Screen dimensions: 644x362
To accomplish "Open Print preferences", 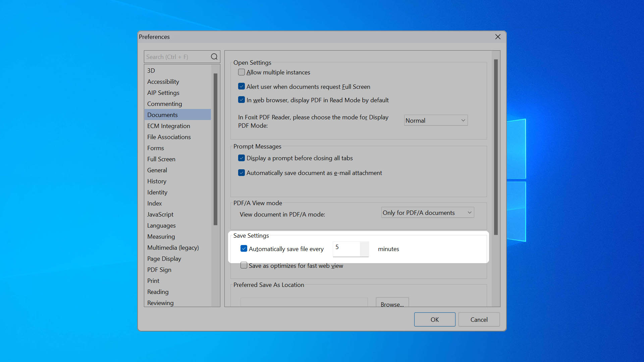I will [178, 281].
